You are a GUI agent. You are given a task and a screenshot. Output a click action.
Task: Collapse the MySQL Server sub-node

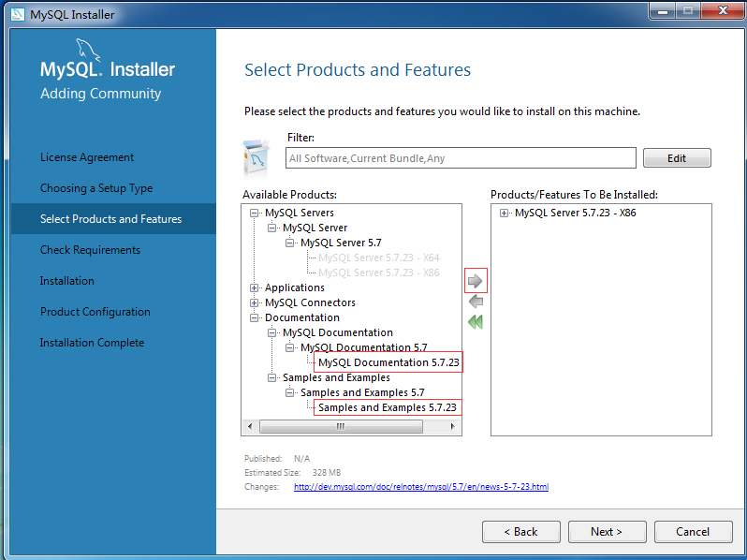pyautogui.click(x=272, y=228)
